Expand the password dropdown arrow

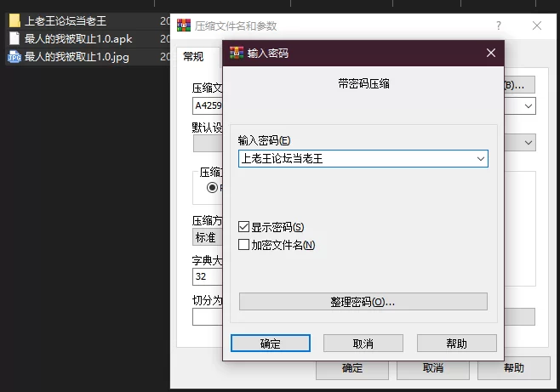tap(481, 159)
